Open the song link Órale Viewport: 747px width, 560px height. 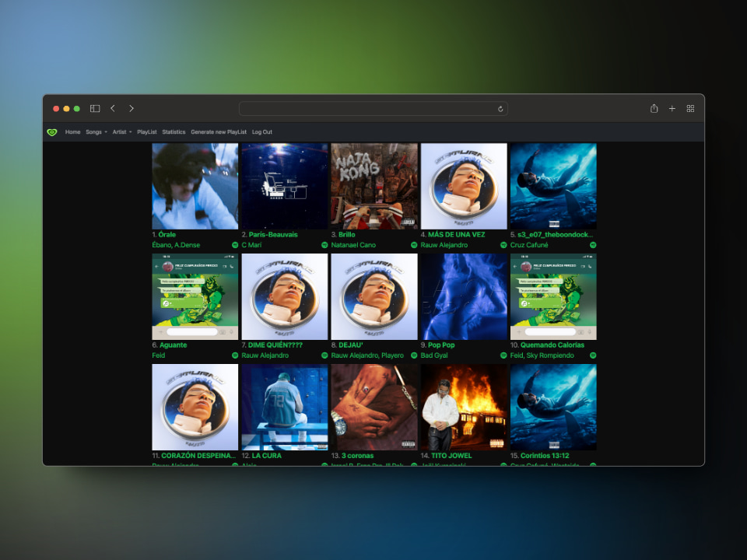pos(167,235)
